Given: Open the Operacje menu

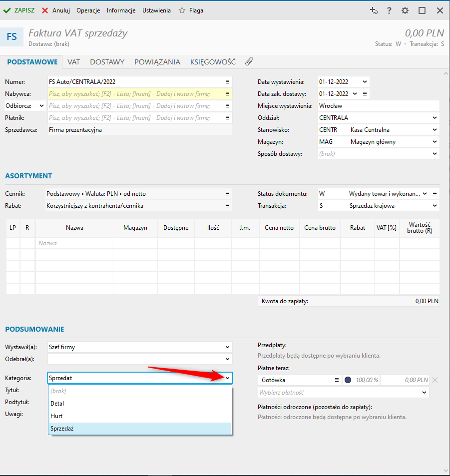Looking at the screenshot, I should pyautogui.click(x=88, y=10).
